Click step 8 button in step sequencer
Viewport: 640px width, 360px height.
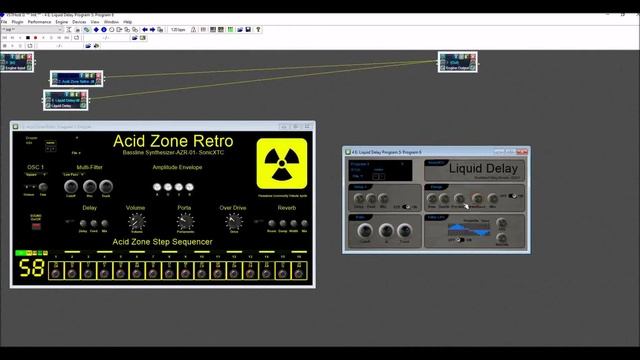169,271
